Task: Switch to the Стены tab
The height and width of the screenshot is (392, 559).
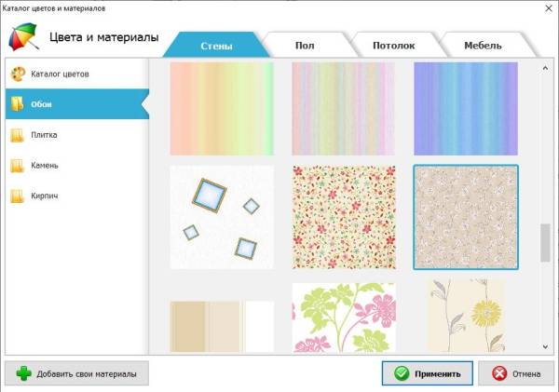Action: point(216,45)
